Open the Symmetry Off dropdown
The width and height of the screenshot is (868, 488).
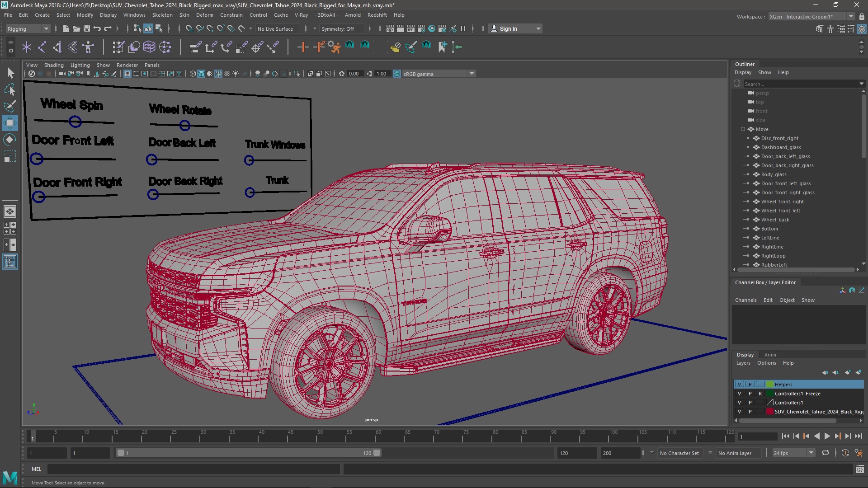pyautogui.click(x=342, y=28)
